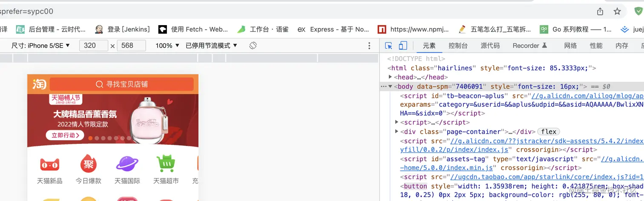The width and height of the screenshot is (644, 201).
Task: Click the rotate device icon
Action: point(253,45)
